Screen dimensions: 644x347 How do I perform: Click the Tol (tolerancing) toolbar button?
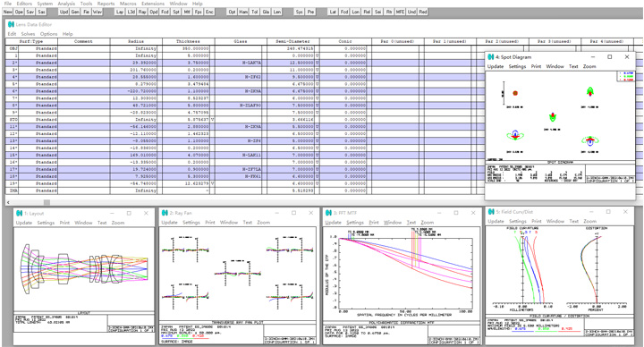254,12
